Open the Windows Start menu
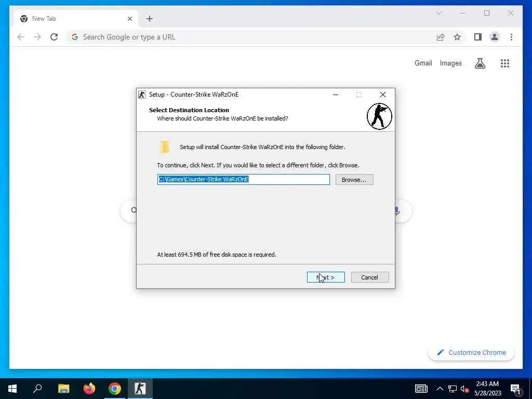 pyautogui.click(x=12, y=389)
